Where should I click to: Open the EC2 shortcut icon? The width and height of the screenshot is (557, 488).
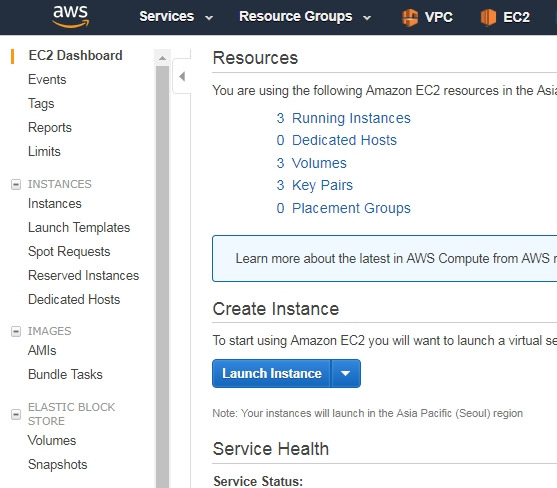pos(488,17)
